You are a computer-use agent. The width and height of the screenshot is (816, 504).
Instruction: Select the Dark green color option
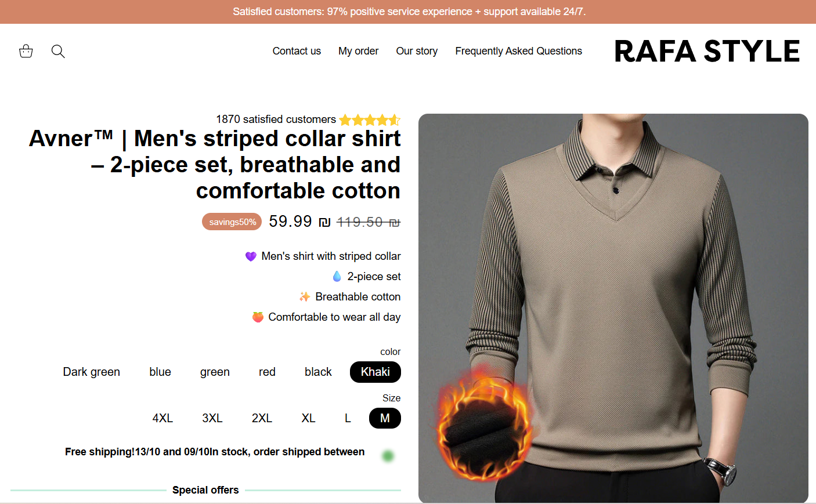92,372
